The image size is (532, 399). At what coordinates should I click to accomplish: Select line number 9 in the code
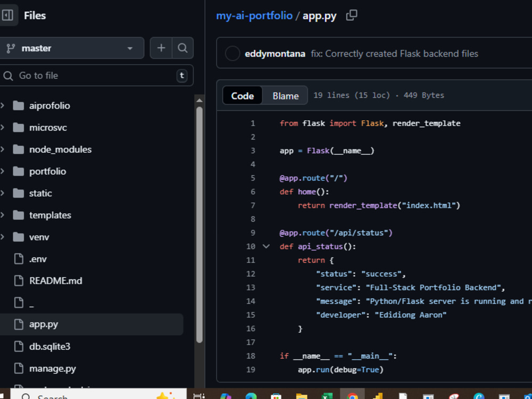point(253,233)
